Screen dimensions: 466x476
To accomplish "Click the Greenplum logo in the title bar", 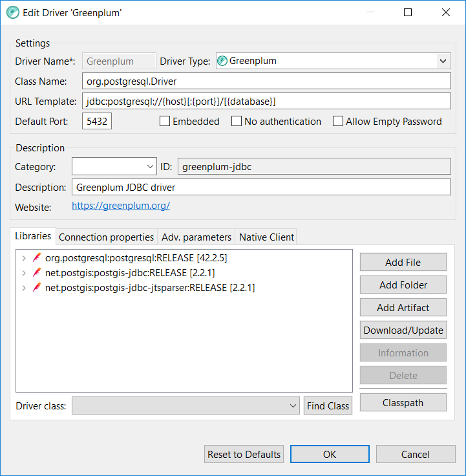I will click(12, 12).
